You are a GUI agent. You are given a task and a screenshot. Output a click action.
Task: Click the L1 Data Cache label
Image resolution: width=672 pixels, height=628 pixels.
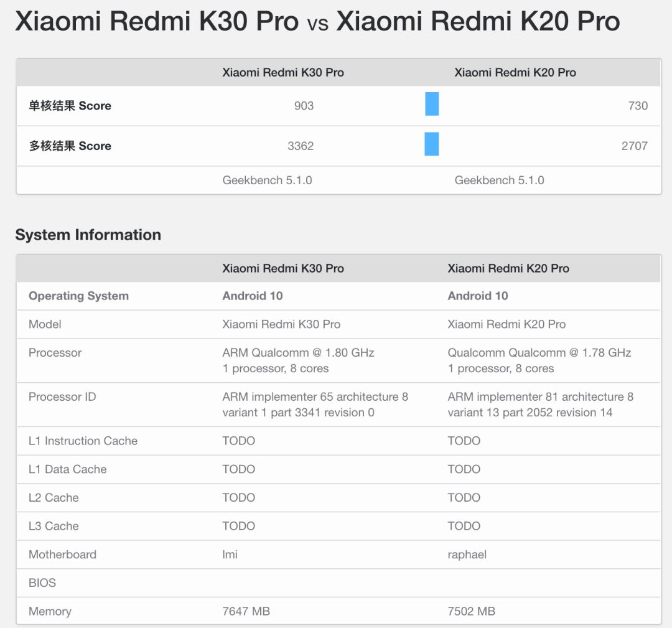coord(68,469)
